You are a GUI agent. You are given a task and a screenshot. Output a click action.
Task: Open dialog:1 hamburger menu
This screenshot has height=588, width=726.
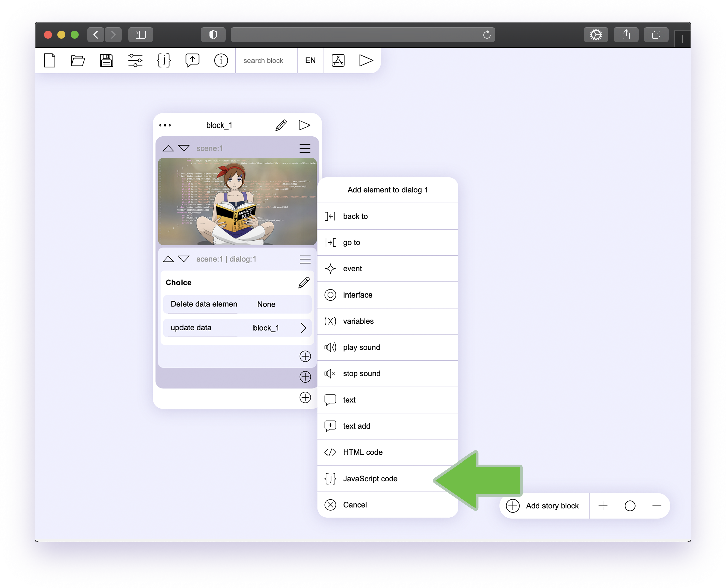point(305,259)
